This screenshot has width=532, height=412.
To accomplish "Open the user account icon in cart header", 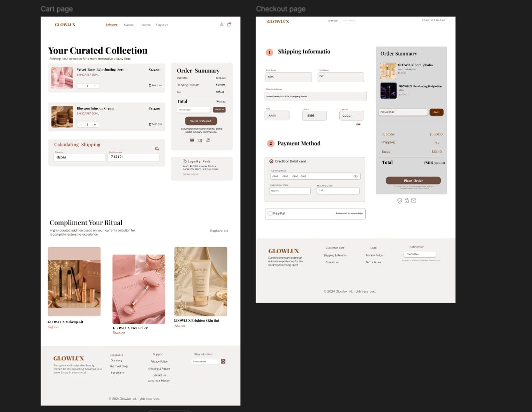I will pyautogui.click(x=221, y=25).
